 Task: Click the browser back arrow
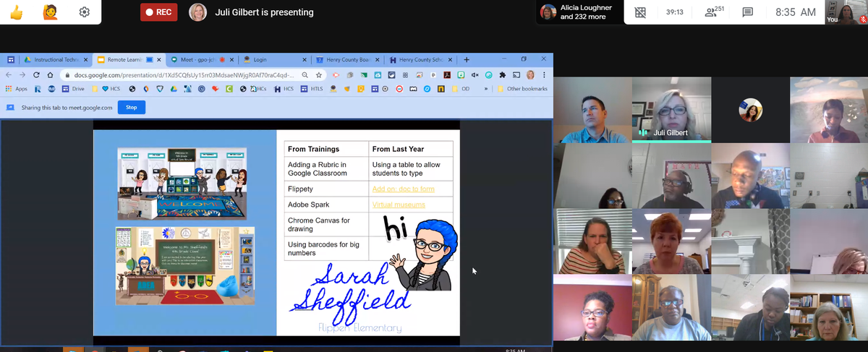click(x=9, y=74)
